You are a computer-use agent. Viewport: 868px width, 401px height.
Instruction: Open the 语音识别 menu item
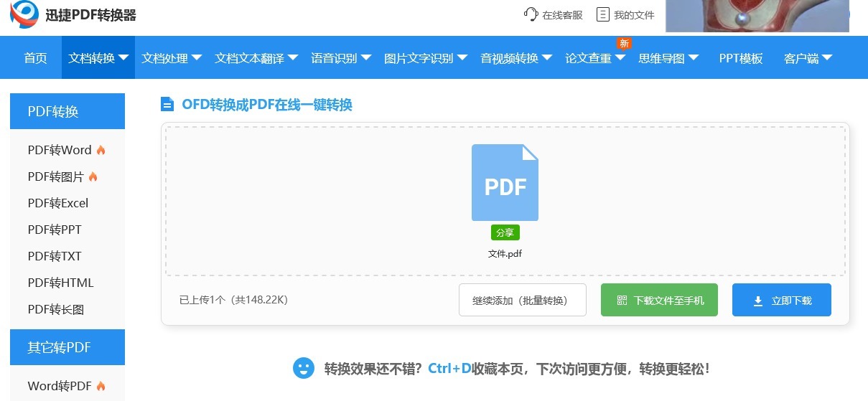334,58
